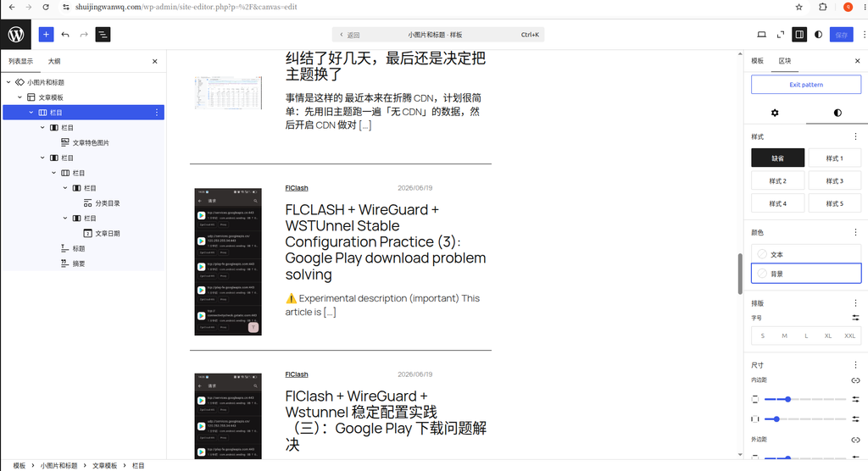Open options for the selected 栏目 row
868x471 pixels.
(x=157, y=113)
